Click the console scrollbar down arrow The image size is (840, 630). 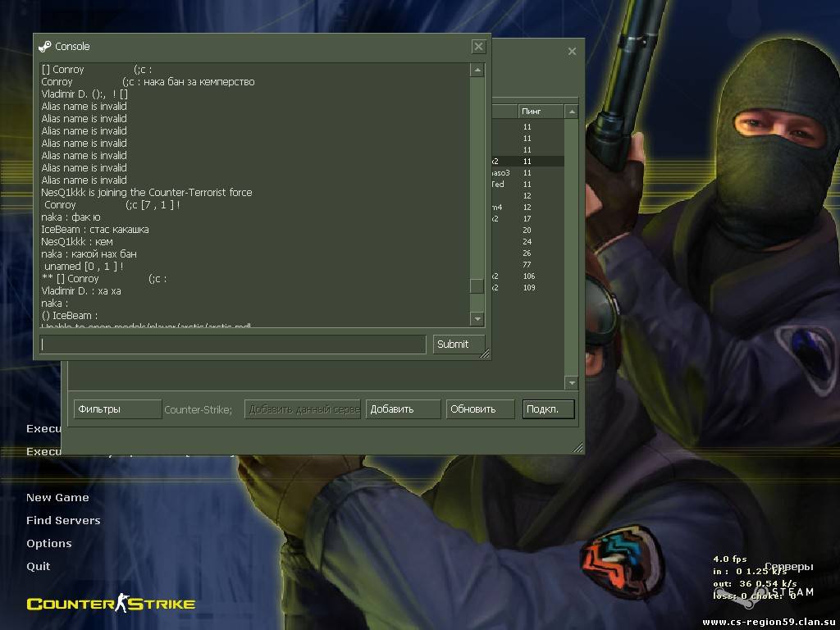477,319
